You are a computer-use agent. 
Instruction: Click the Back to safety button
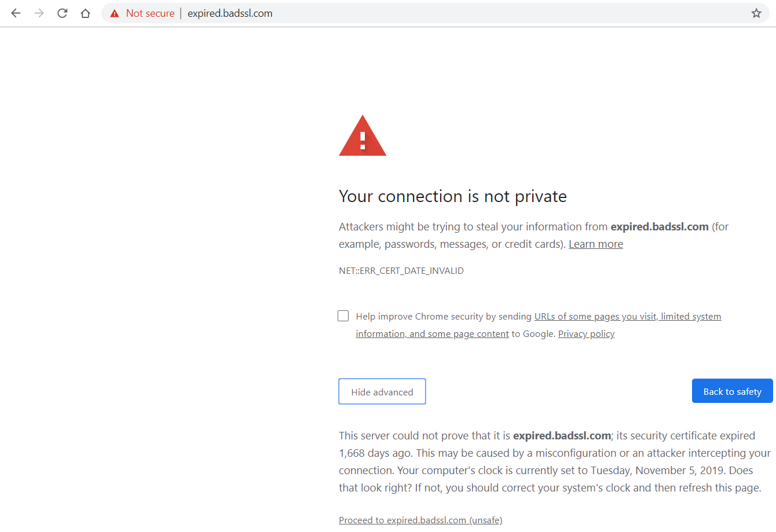tap(733, 391)
